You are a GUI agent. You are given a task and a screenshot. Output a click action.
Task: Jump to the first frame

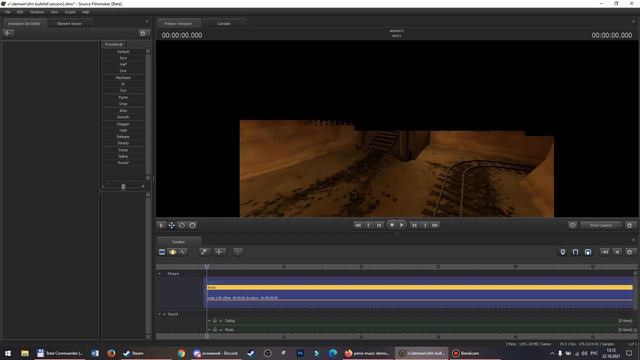pyautogui.click(x=358, y=225)
